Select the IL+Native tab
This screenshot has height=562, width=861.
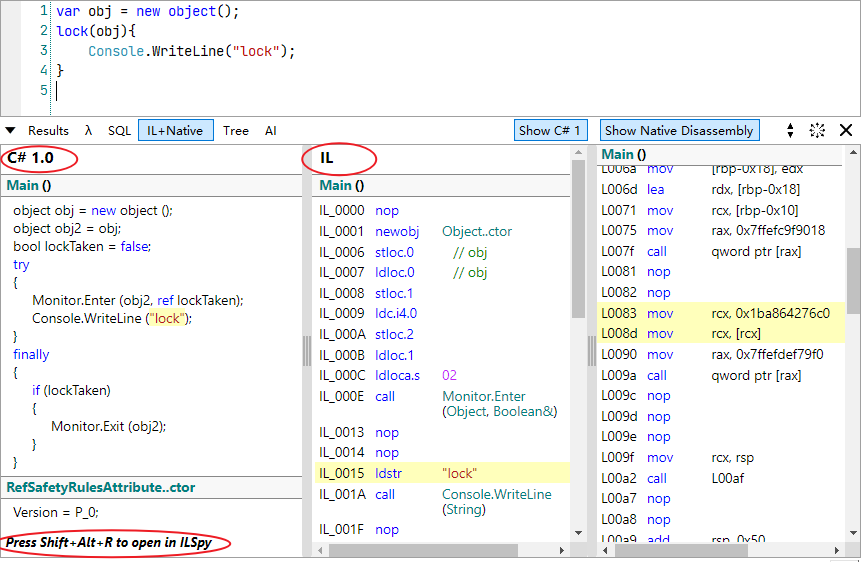tap(175, 131)
